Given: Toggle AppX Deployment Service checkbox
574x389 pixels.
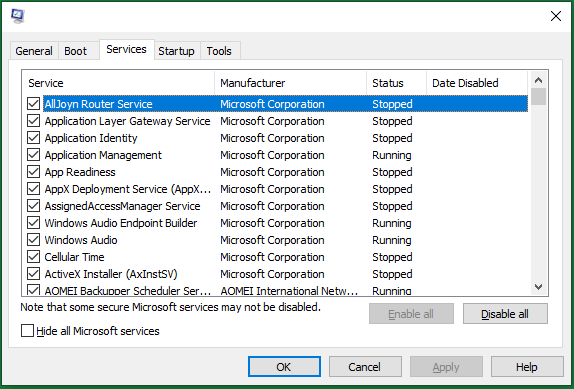Looking at the screenshot, I should (33, 189).
